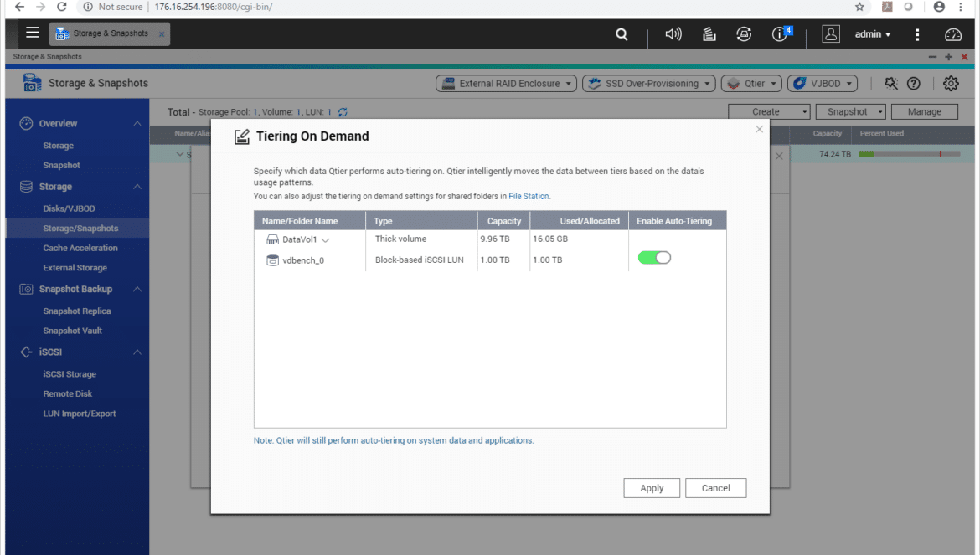980x555 pixels.
Task: Click the vdbench_0 LUN icon
Action: click(x=272, y=260)
